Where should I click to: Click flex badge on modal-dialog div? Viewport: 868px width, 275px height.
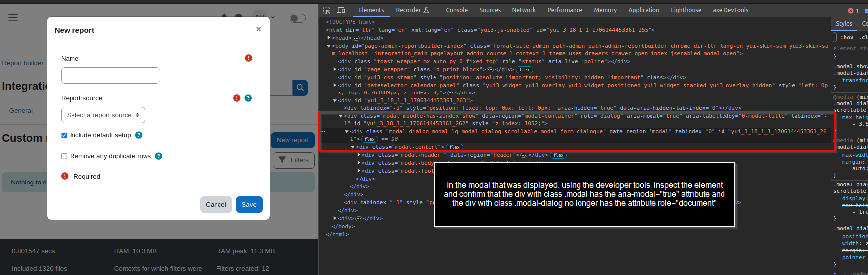coord(370,139)
